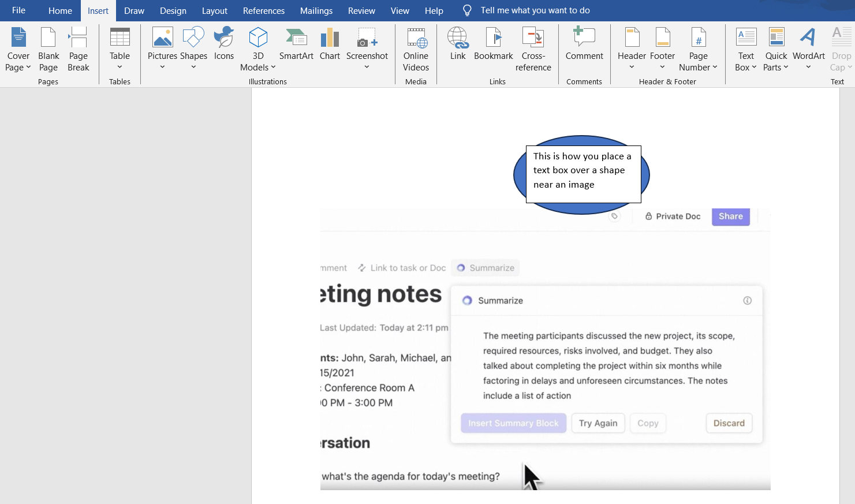Open the File tab
This screenshot has height=504, width=855.
[18, 10]
